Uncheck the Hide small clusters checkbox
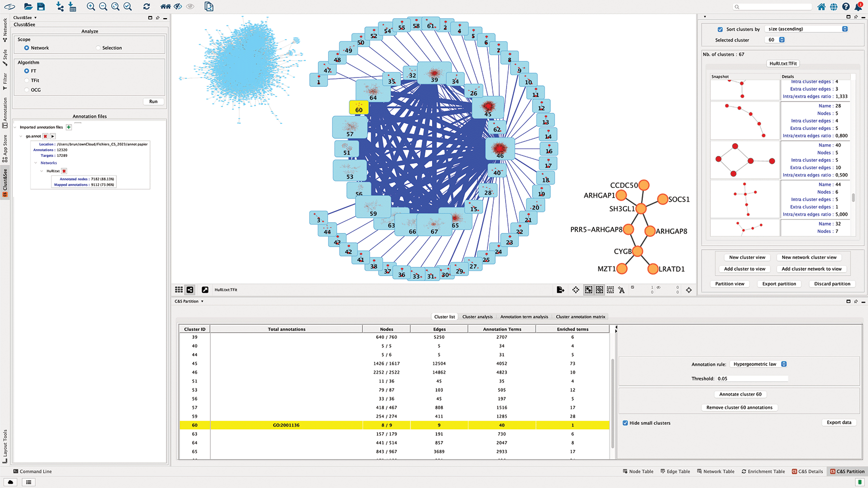The height and width of the screenshot is (488, 868). [x=625, y=423]
